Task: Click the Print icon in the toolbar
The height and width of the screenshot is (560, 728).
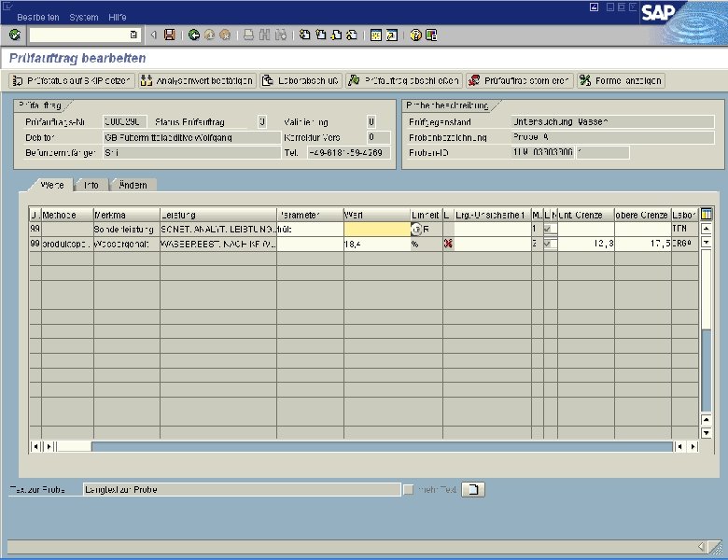Action: 249,35
